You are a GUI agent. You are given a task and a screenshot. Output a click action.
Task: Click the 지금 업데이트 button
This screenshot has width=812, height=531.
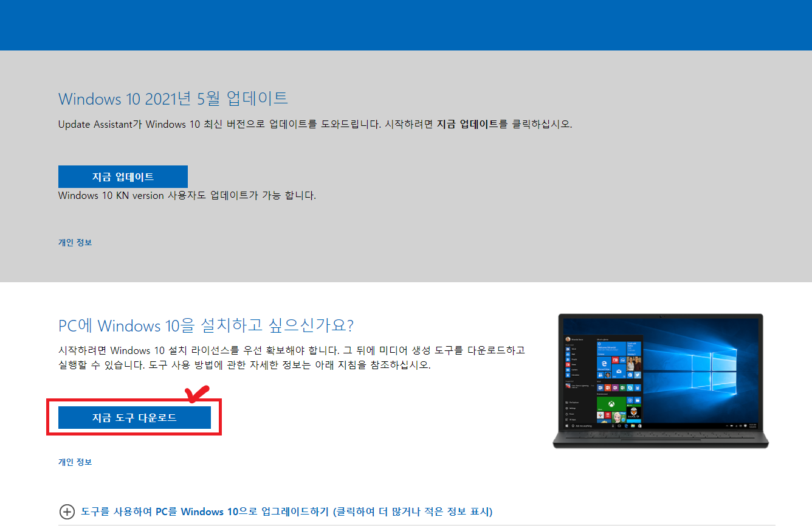[x=123, y=176]
